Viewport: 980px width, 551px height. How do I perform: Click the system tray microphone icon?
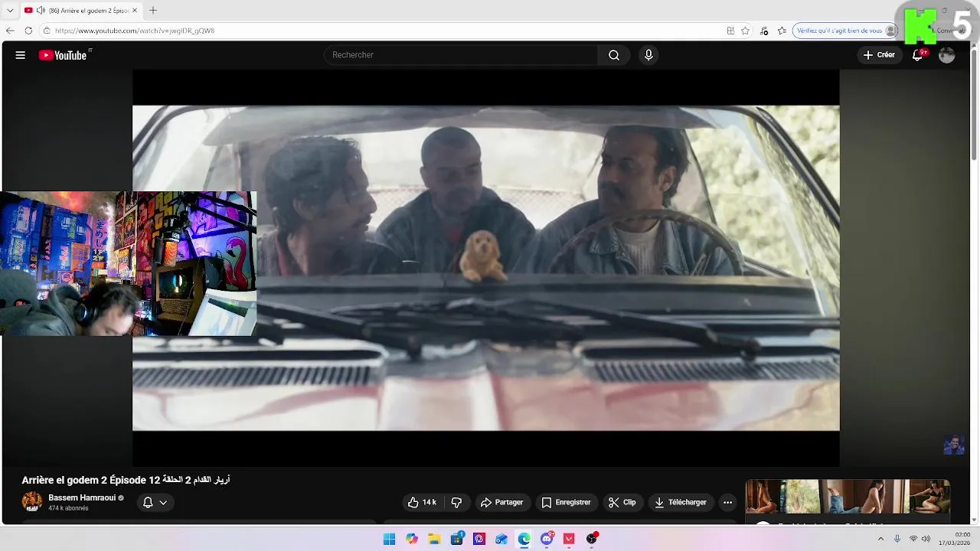[x=897, y=539]
